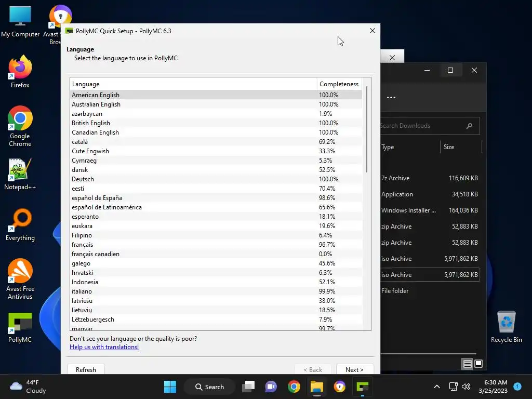This screenshot has height=399, width=532.
Task: Select italiano language row
Action: point(216,291)
